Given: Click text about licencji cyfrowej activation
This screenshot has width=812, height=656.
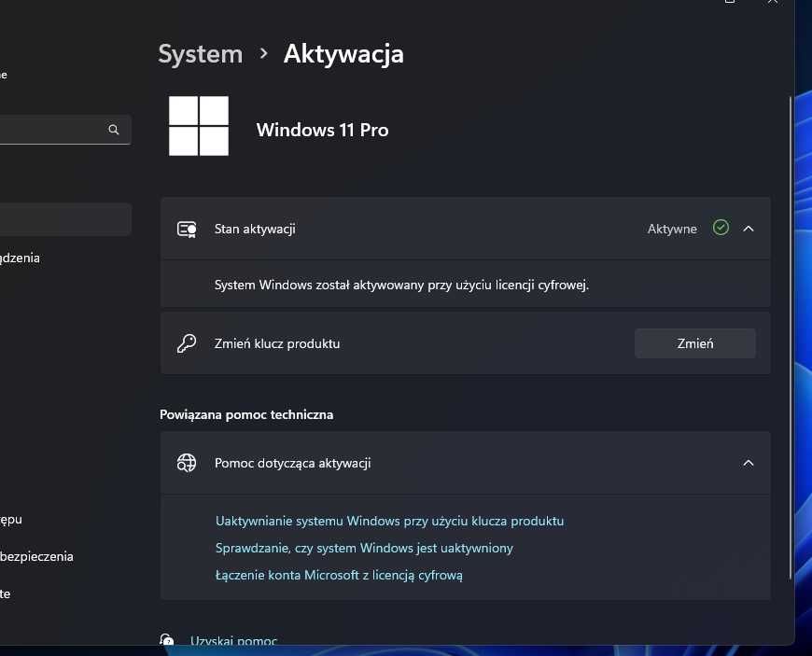Looking at the screenshot, I should pos(402,285).
